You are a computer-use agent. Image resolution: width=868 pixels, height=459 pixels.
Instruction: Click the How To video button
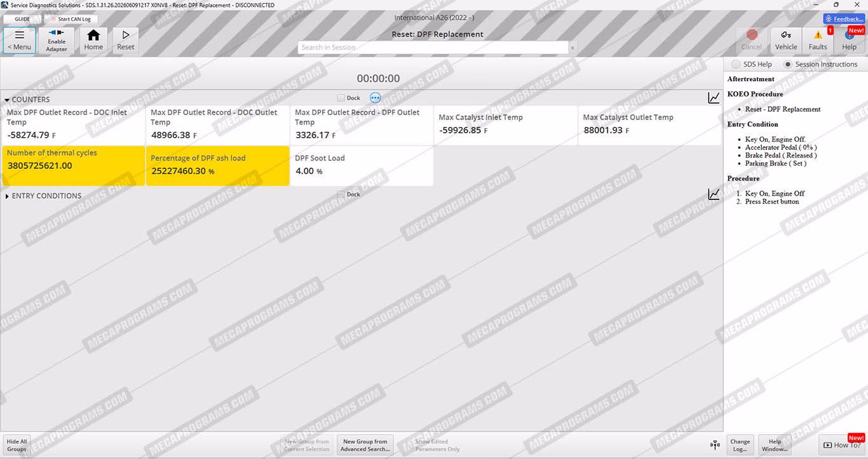(x=842, y=444)
